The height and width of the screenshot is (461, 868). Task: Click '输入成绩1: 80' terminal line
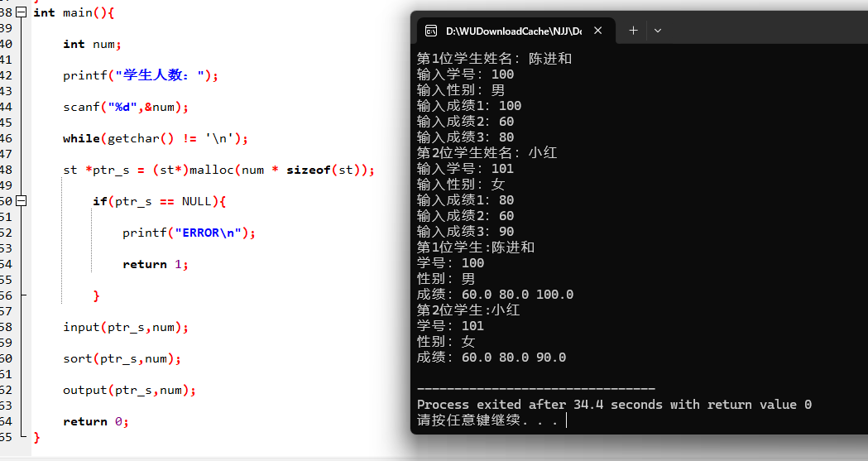[x=466, y=199]
